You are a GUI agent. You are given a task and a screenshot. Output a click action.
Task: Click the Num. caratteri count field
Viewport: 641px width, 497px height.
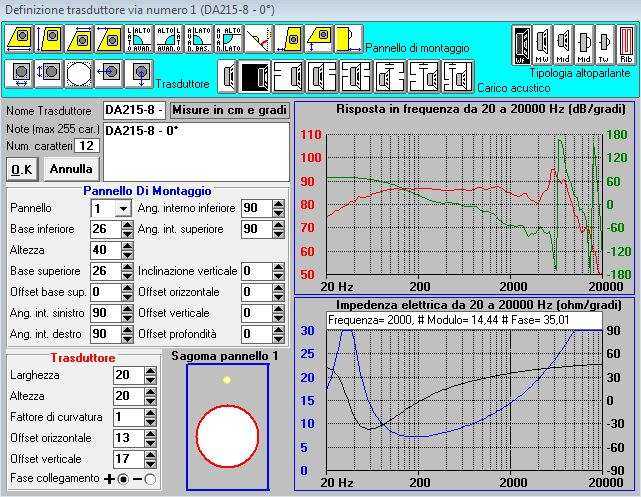coord(87,146)
